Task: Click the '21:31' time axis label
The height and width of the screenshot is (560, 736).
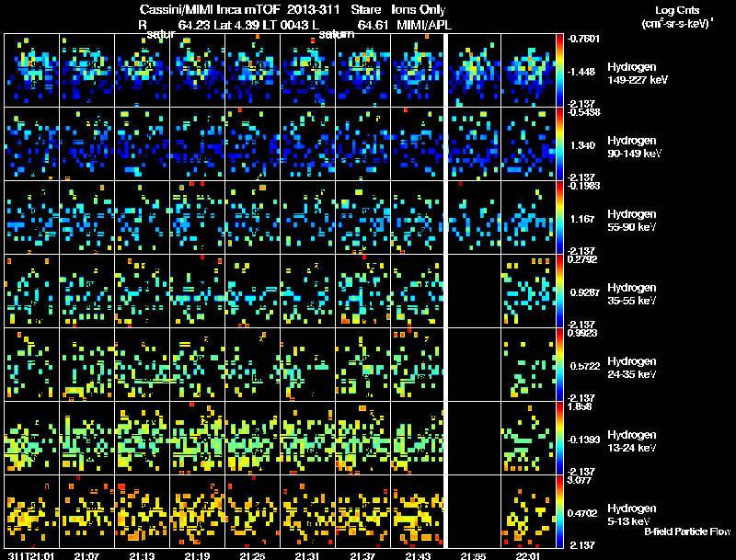Action: pos(307,555)
